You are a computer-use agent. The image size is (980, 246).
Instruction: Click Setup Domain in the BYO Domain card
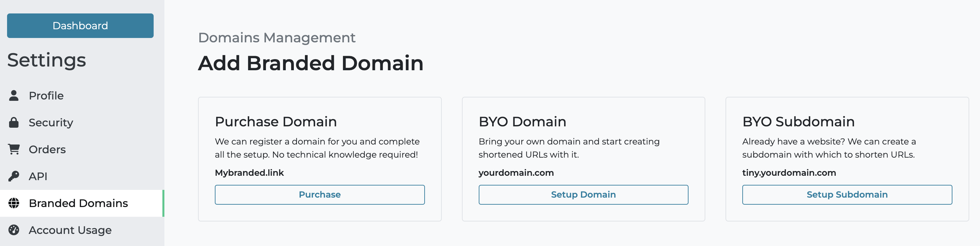(583, 194)
